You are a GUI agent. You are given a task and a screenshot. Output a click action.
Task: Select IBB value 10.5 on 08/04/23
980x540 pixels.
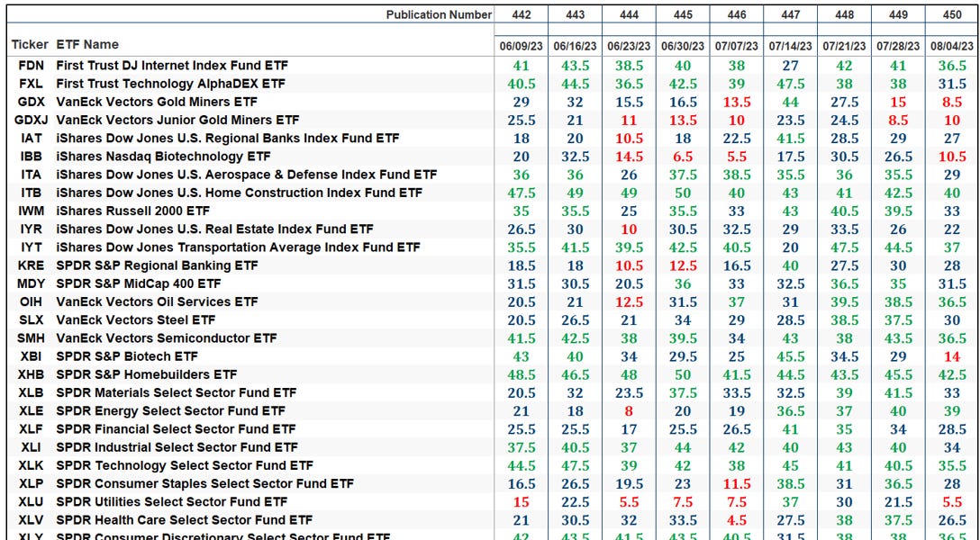[952, 156]
